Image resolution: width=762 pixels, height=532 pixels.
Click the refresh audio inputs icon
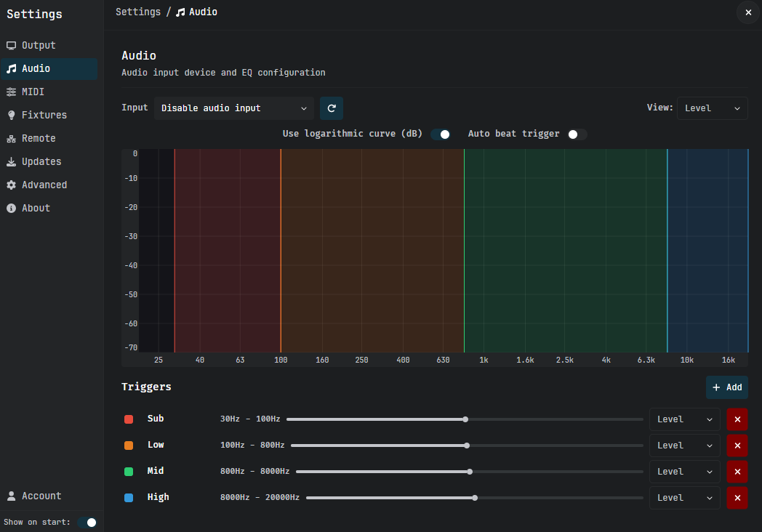pyautogui.click(x=332, y=108)
